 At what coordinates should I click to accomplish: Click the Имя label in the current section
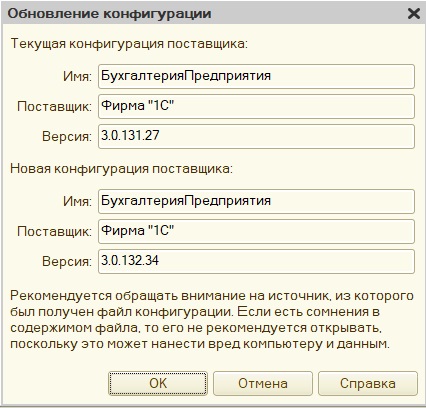point(77,77)
